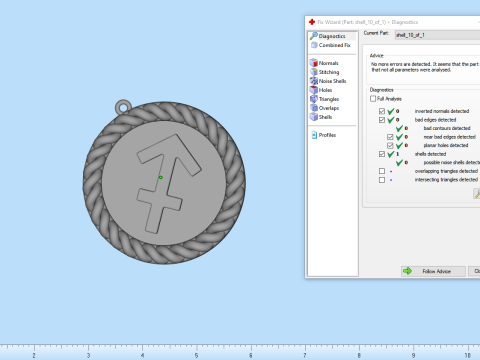Screen dimensions: 480x360
Task: Open the Combined Fix page
Action: (331, 45)
